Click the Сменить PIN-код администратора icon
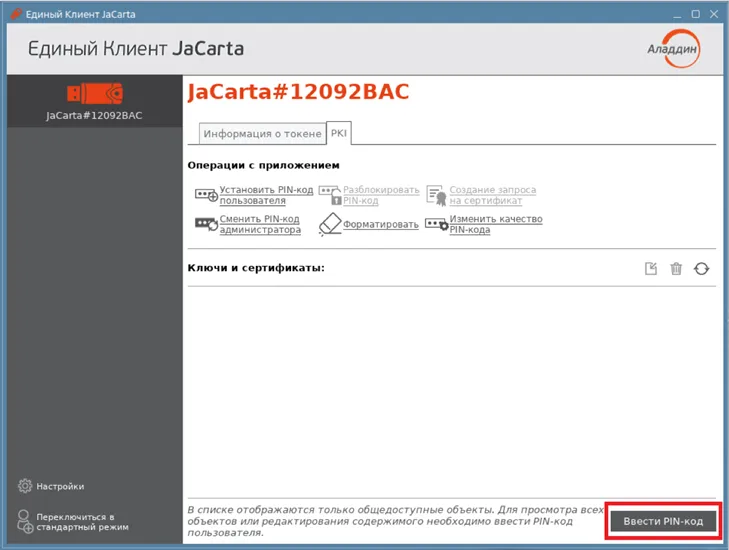Viewport: 729px width, 550px height. click(x=206, y=224)
